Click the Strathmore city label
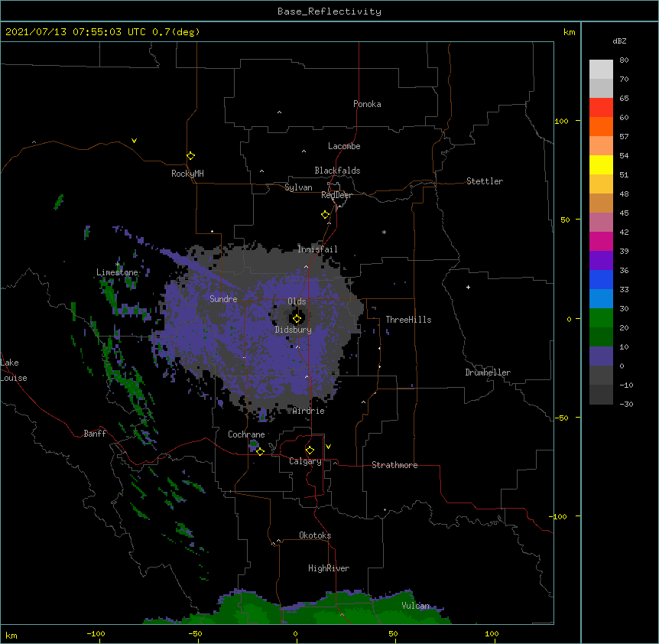 point(394,465)
